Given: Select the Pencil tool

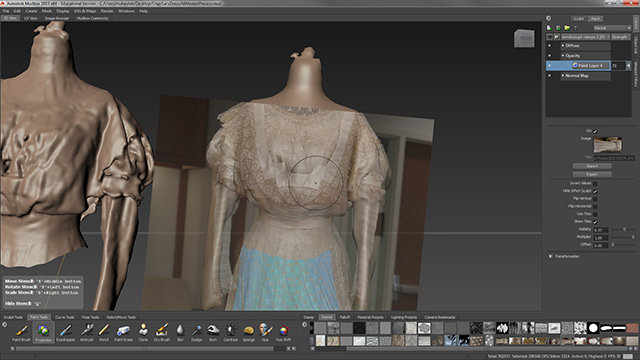Looking at the screenshot, I should pos(104,333).
